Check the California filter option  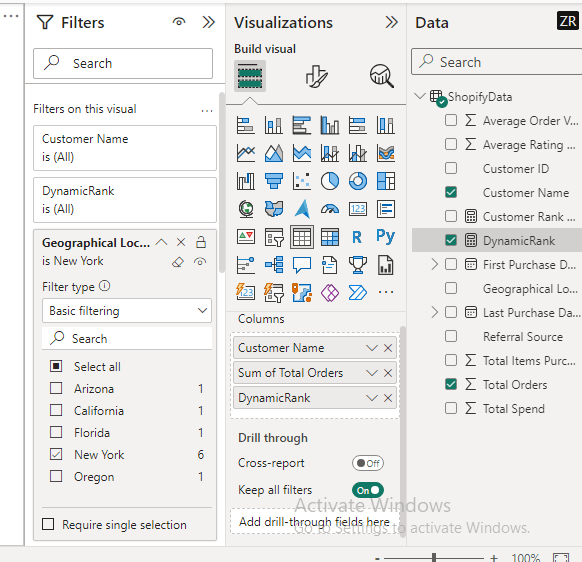(56, 410)
